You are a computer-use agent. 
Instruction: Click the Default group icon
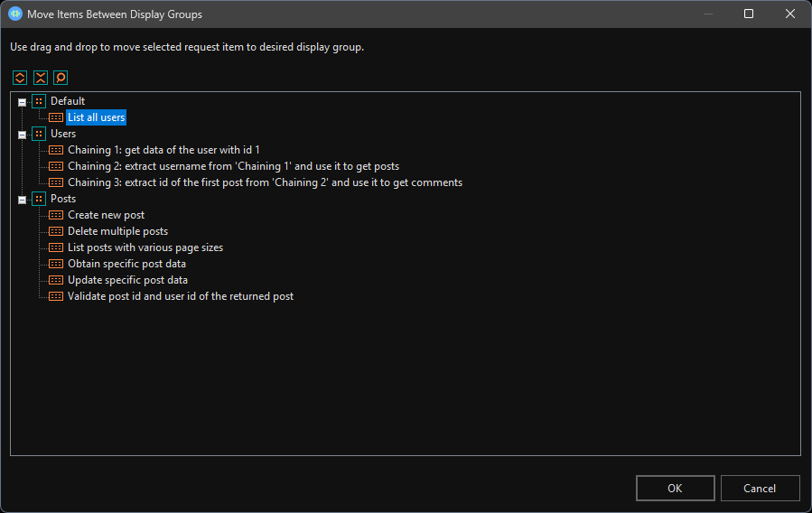point(39,101)
